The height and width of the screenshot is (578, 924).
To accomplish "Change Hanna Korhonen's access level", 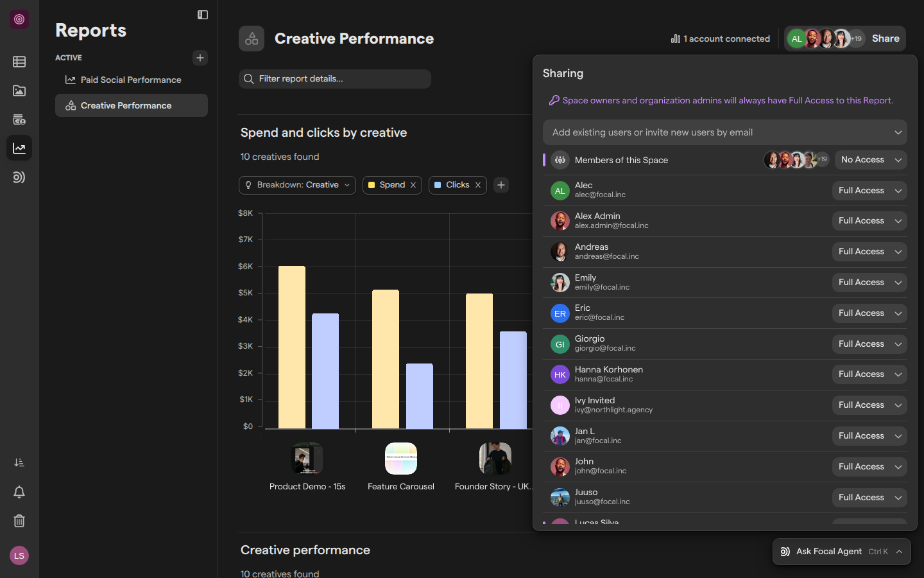I will coord(869,374).
